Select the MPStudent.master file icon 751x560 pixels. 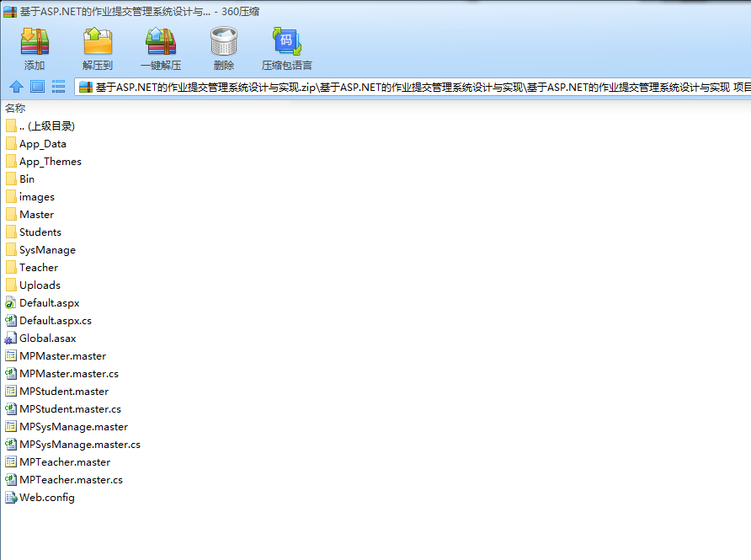(11, 392)
